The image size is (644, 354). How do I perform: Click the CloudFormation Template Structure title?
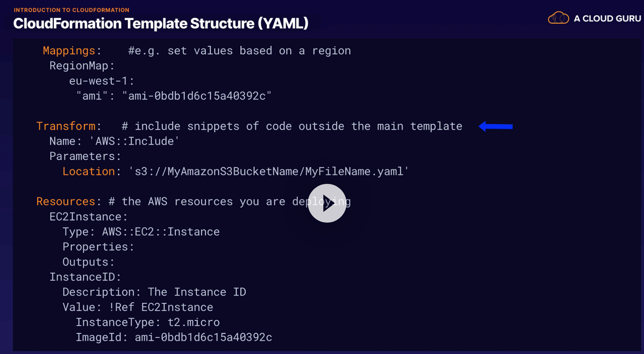tap(161, 23)
